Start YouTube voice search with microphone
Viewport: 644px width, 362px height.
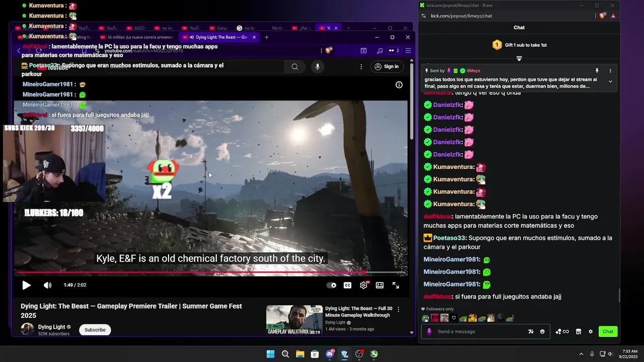317,66
